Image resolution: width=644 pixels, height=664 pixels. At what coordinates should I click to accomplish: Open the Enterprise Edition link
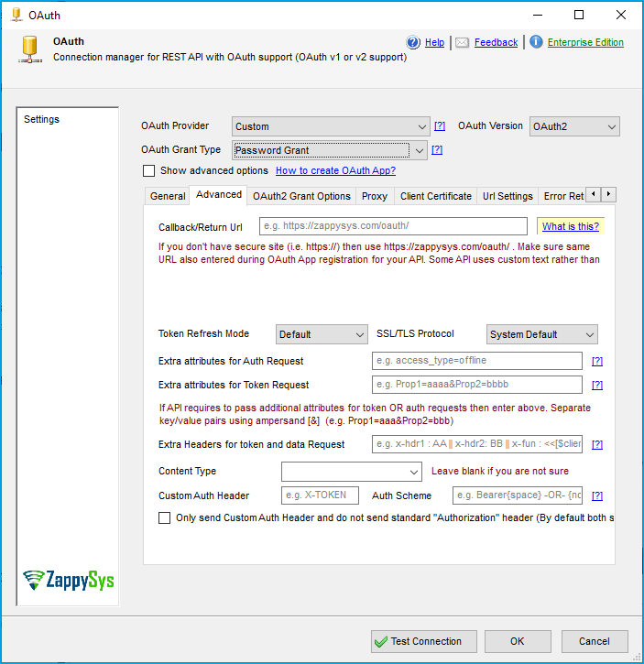click(585, 42)
